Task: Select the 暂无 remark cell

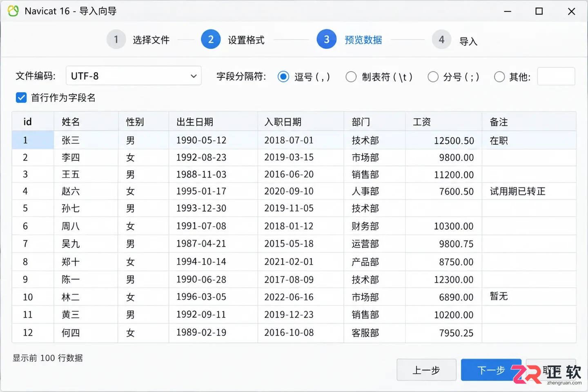Action: click(529, 297)
